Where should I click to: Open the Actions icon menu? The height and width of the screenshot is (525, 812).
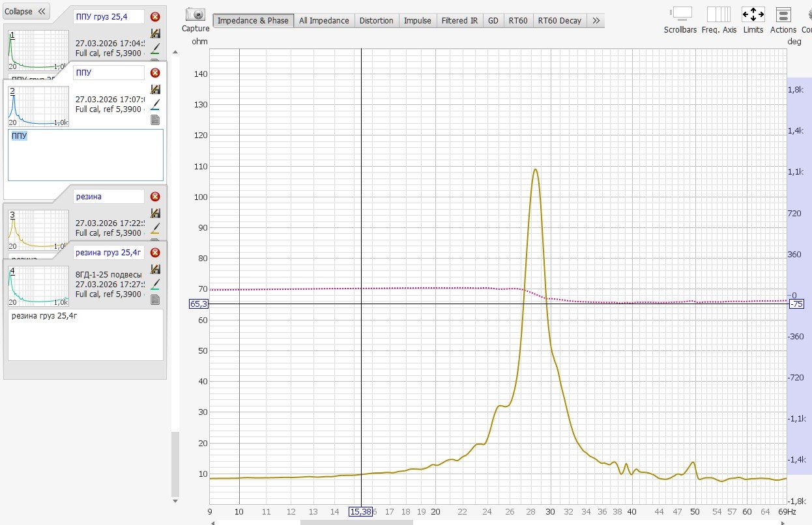pyautogui.click(x=783, y=14)
